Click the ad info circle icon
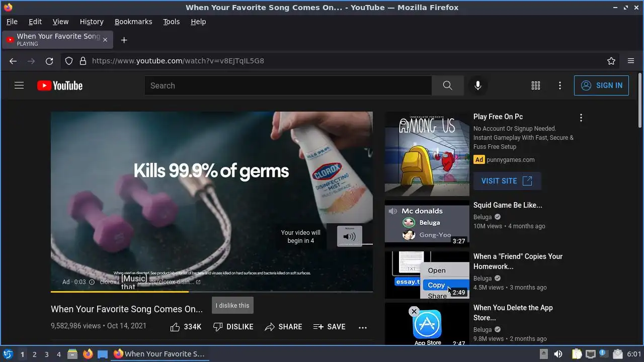 tap(92, 282)
